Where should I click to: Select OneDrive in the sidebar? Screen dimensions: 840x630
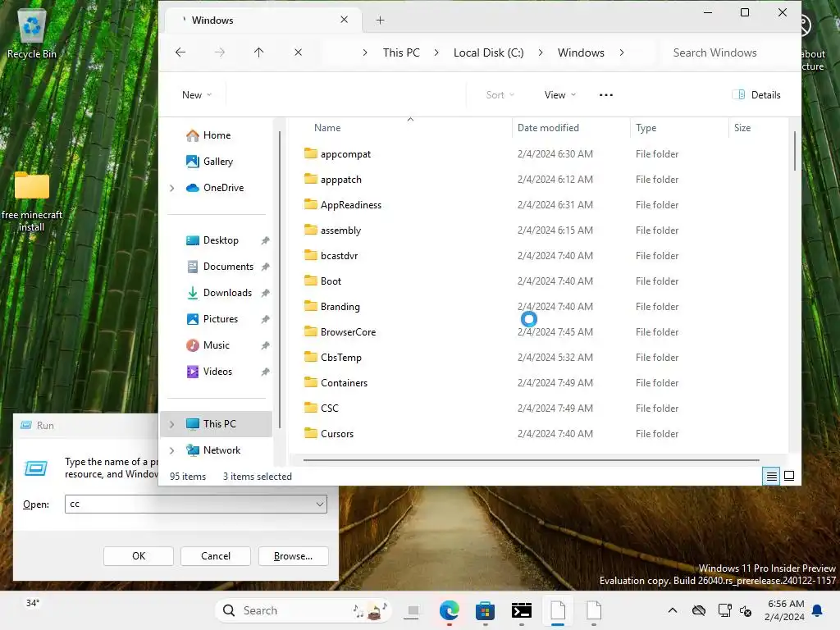tap(223, 188)
